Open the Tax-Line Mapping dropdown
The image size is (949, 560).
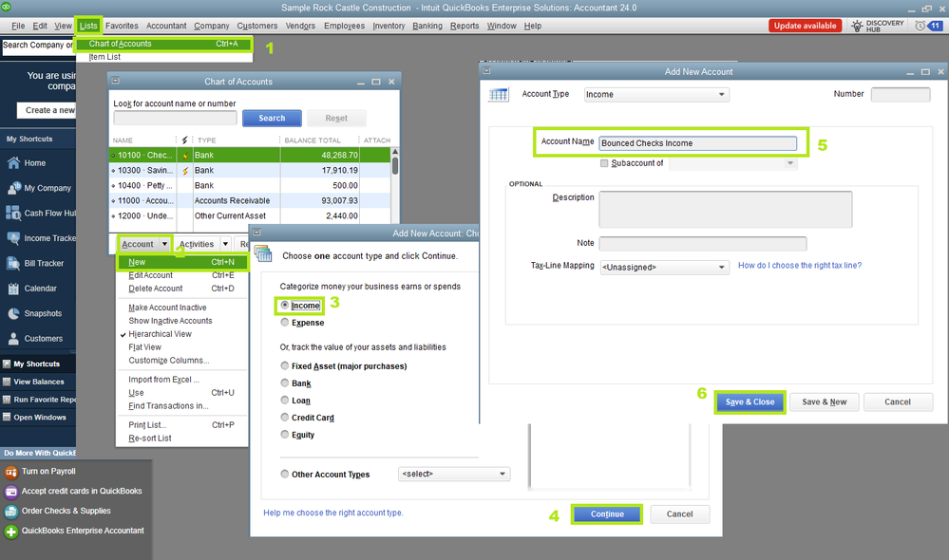pos(664,268)
